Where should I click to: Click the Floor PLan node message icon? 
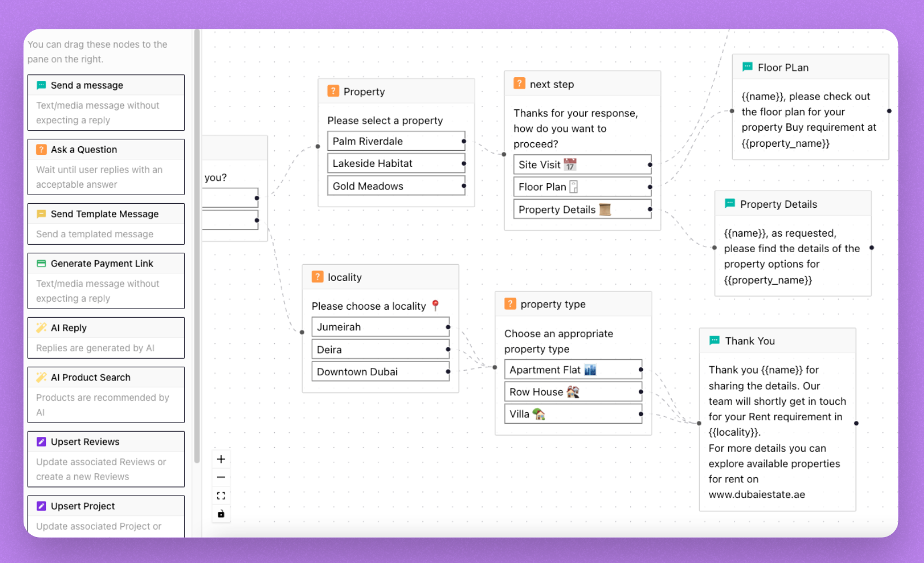748,67
